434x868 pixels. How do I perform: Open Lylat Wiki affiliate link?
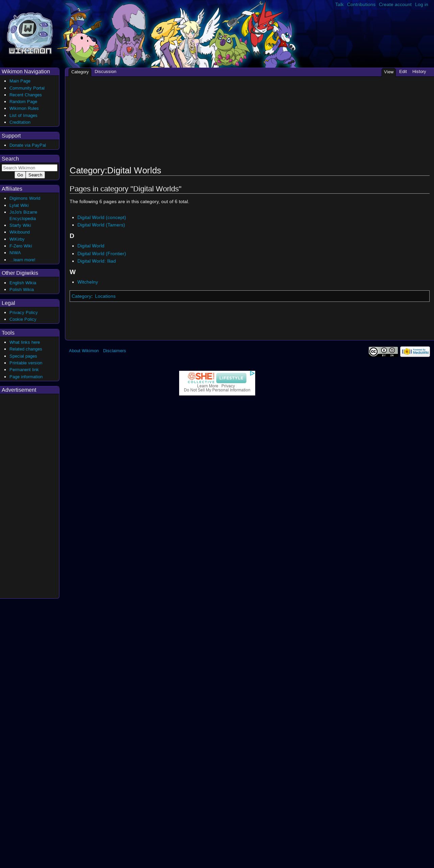click(x=19, y=206)
